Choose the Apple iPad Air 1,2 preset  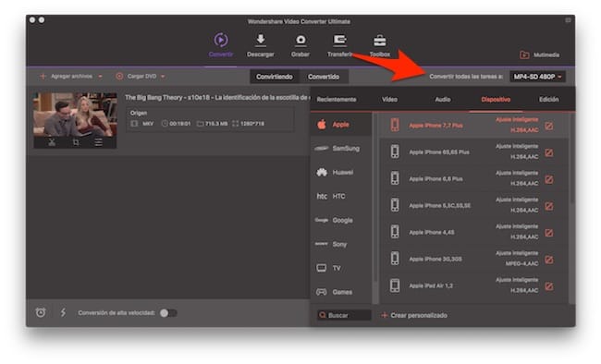(473, 285)
